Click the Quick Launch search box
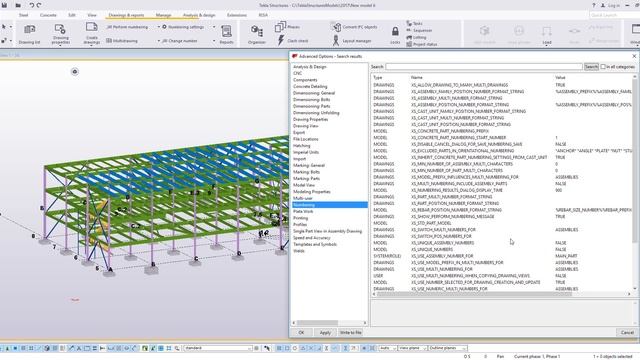This screenshot has height=360, width=640. click(x=614, y=15)
